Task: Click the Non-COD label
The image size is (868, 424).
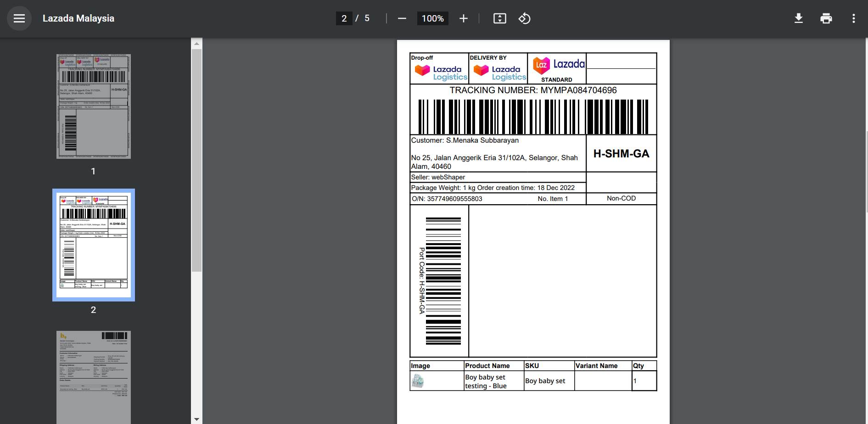Action: [x=622, y=198]
